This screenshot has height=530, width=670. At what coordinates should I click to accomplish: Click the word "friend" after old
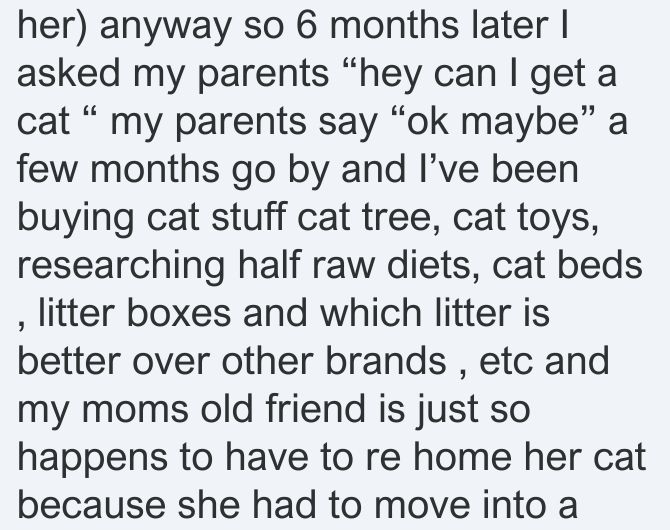pyautogui.click(x=315, y=409)
